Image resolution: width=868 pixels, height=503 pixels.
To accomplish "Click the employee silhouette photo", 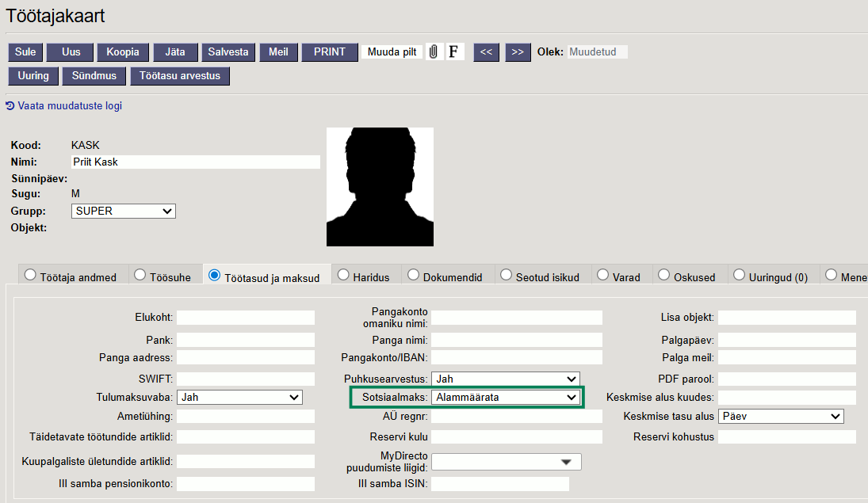I will [380, 186].
